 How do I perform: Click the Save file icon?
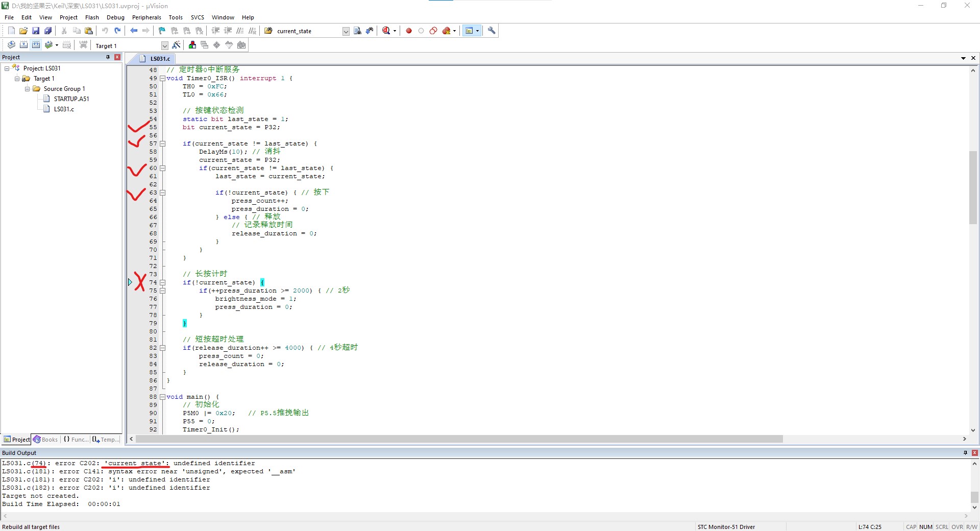point(36,31)
